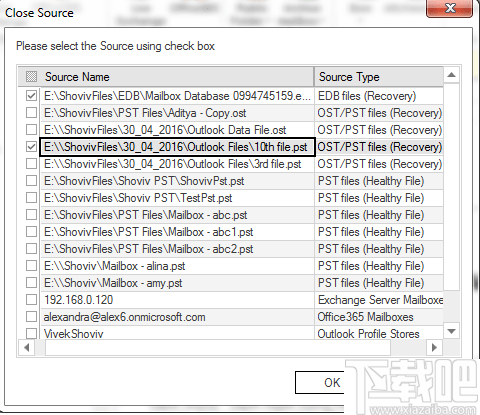Toggle the select-all checkbox in the header
The image size is (480, 415).
[31, 77]
